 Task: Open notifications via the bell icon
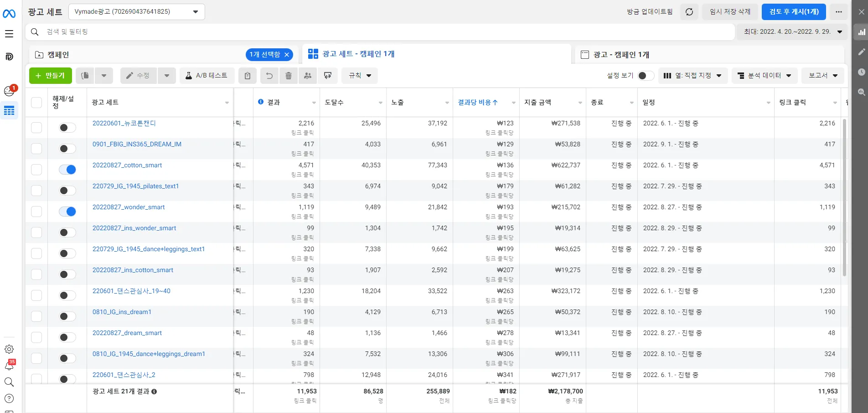(x=9, y=366)
